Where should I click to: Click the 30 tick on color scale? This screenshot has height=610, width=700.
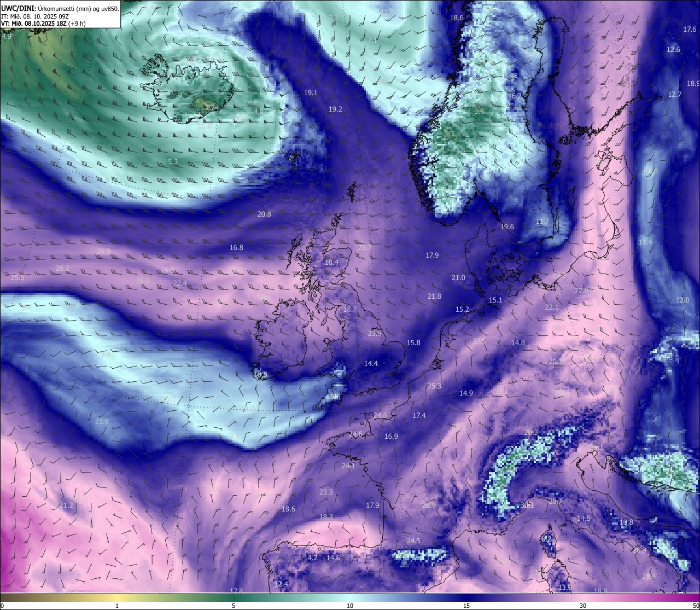[x=583, y=606]
